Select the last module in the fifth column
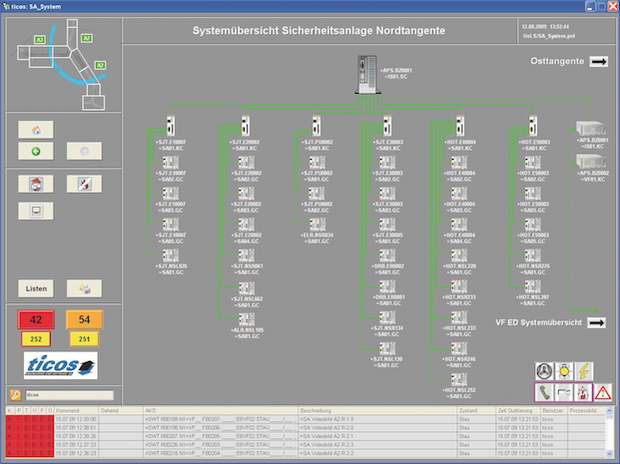This screenshot has width=620, height=464. 459,380
